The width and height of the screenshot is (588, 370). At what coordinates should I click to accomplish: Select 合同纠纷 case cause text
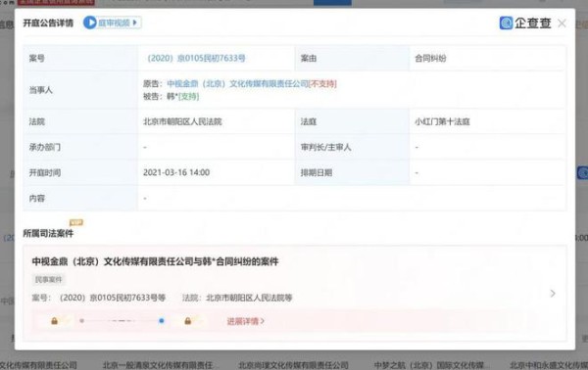pos(430,58)
